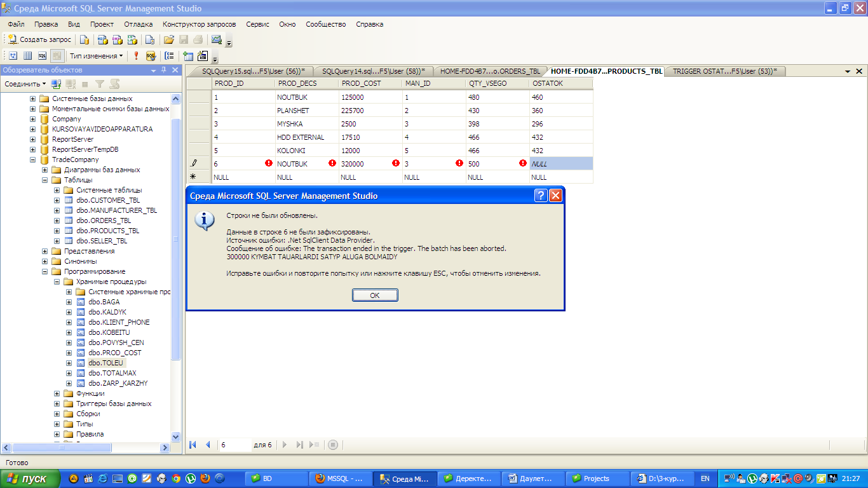Go to first row navigation button
This screenshot has width=868, height=488.
coord(194,445)
